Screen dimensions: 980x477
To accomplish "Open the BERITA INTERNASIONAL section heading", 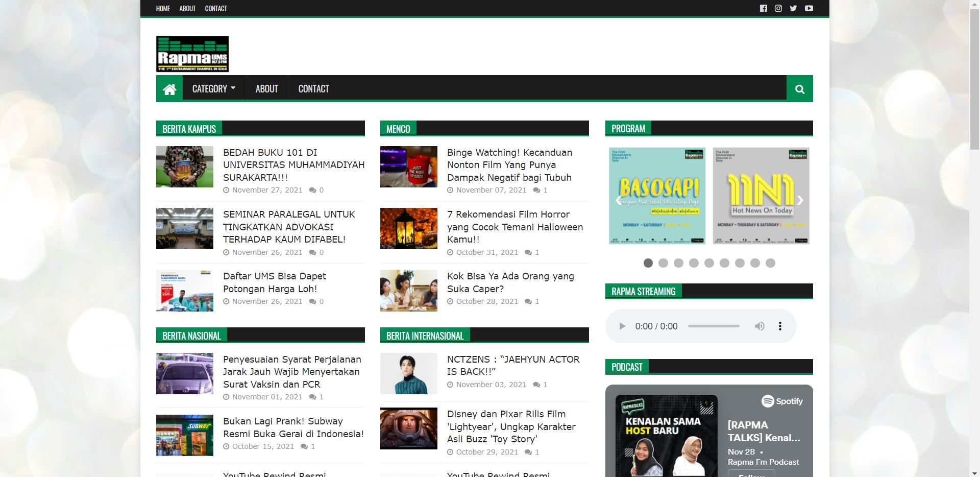I will click(425, 336).
